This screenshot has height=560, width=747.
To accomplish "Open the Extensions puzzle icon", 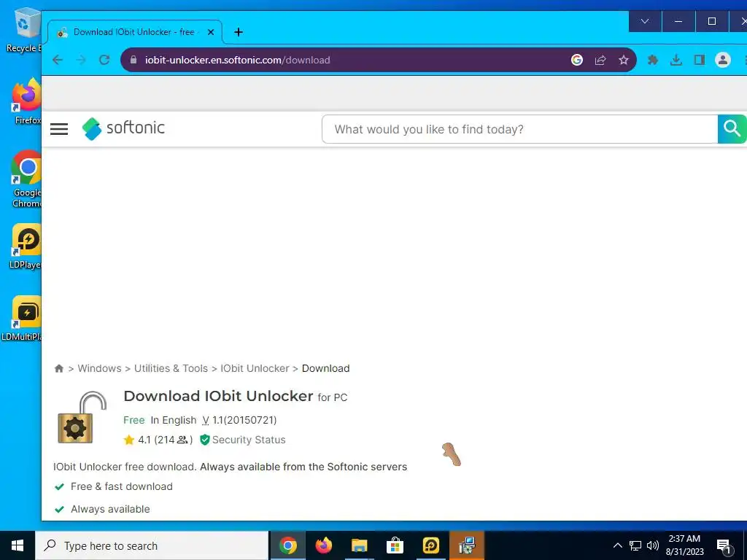I will pyautogui.click(x=653, y=60).
